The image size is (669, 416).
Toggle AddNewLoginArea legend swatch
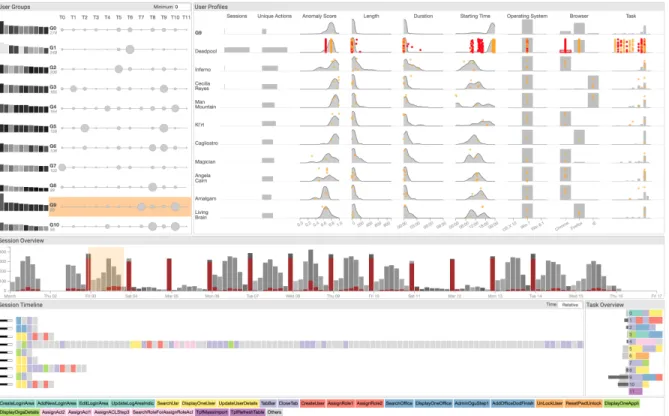coord(56,403)
